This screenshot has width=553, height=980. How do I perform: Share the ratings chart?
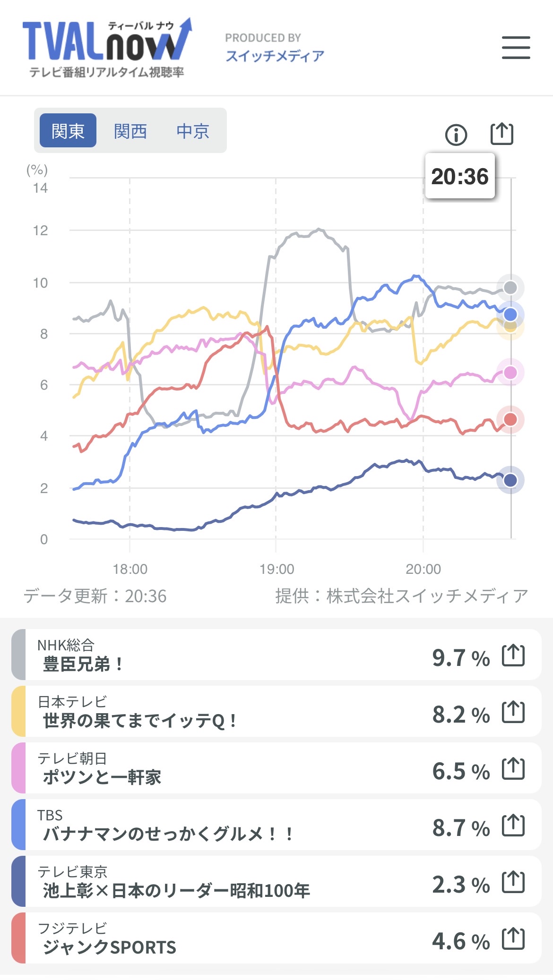click(501, 134)
